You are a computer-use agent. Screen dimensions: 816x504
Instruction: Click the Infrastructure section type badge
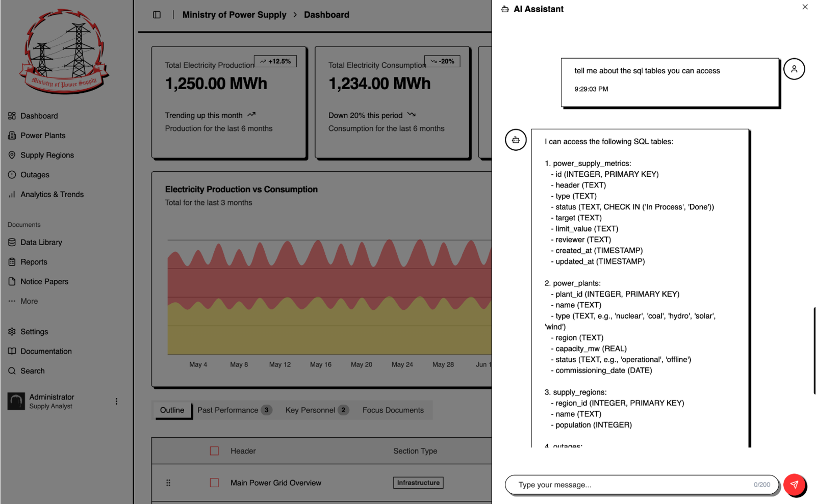(418, 483)
